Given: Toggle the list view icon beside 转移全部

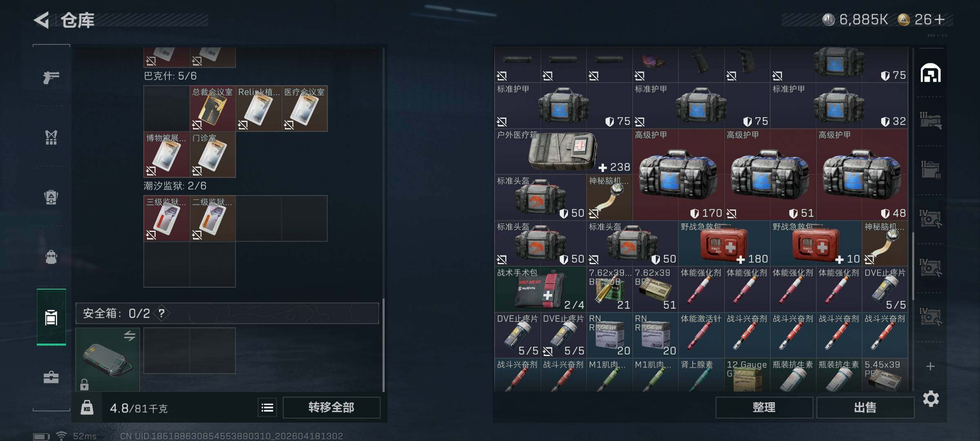Looking at the screenshot, I should (x=267, y=408).
